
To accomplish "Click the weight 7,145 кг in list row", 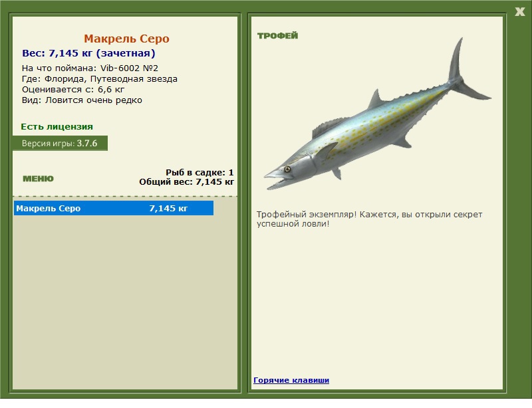I will point(168,208).
